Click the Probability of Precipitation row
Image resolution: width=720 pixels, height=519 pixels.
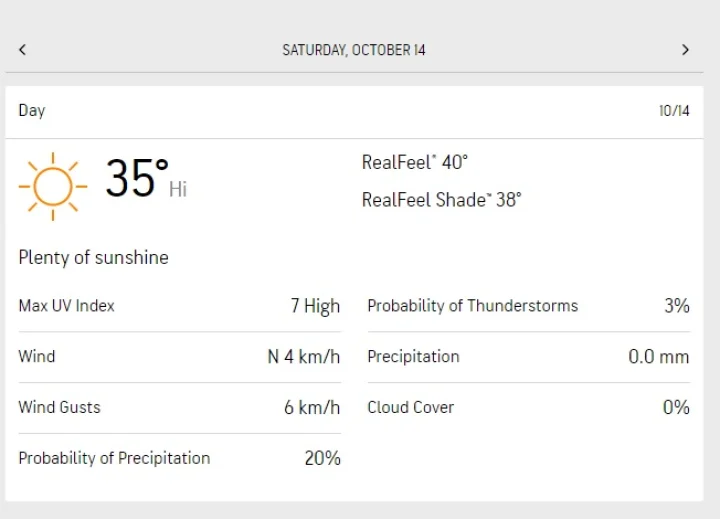tap(180, 458)
